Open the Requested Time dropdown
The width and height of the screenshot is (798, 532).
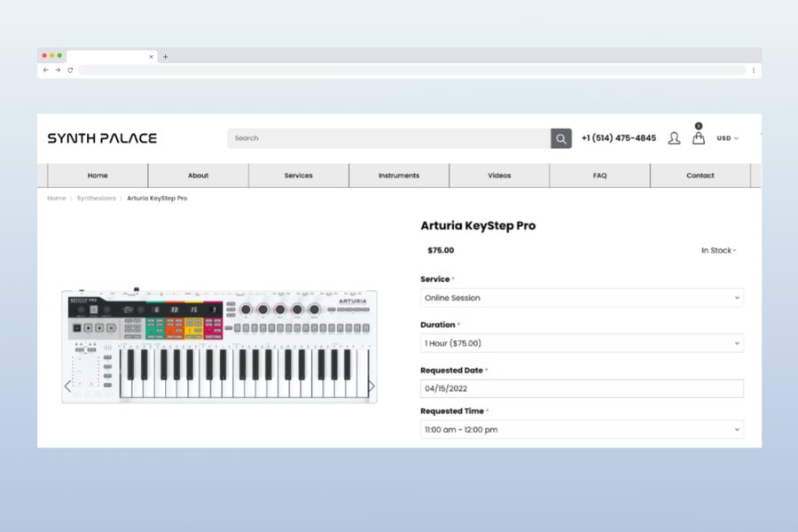tap(582, 430)
